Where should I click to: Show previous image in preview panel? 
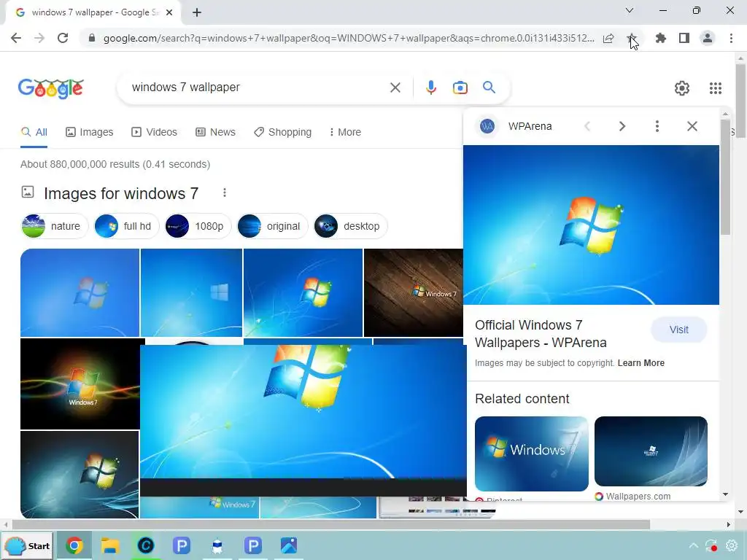coord(587,126)
